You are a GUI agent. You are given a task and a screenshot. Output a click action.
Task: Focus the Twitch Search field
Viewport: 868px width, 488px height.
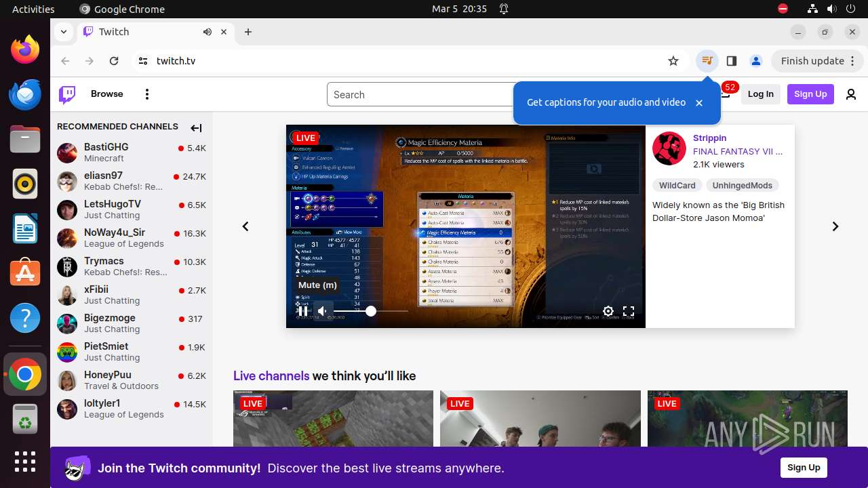tap(420, 94)
